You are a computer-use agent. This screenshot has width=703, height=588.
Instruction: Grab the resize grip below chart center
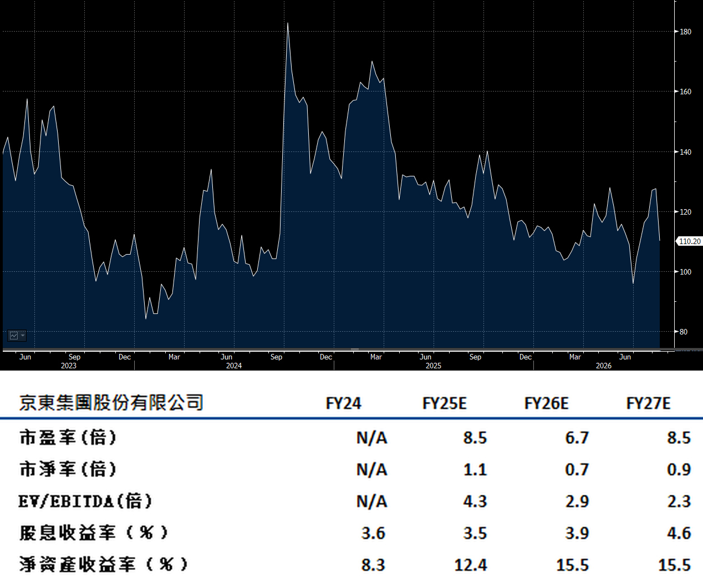tap(355, 349)
